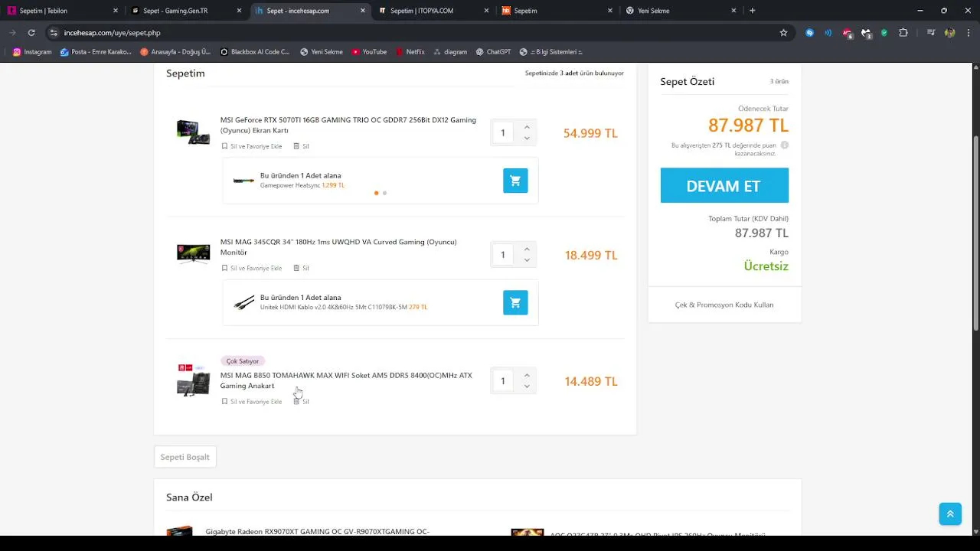980x551 pixels.
Task: Click the DEVAM ET button
Action: pyautogui.click(x=724, y=186)
